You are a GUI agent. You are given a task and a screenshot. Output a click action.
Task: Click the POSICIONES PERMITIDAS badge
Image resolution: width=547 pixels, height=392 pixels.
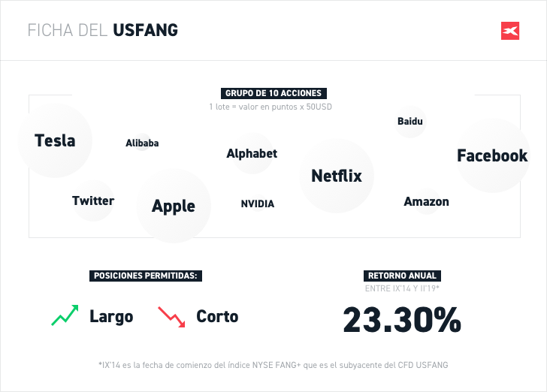(x=146, y=276)
